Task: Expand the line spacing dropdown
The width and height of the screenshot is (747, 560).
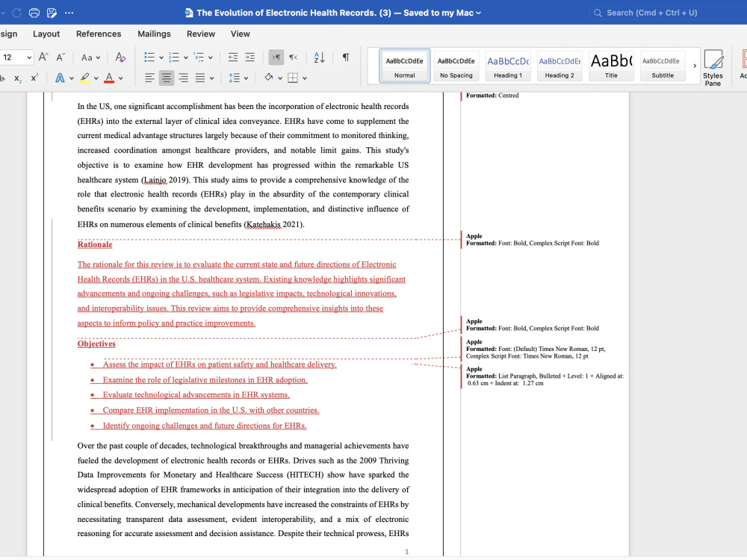Action: [246, 78]
